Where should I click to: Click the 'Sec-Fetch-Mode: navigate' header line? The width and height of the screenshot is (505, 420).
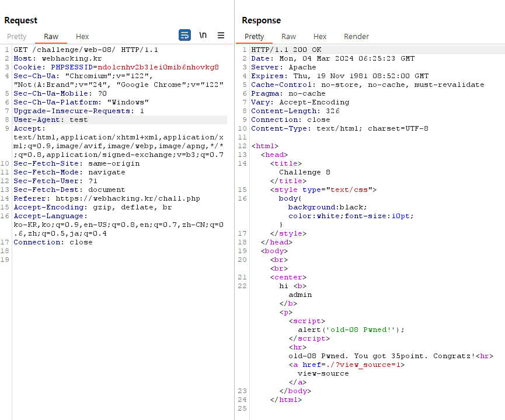coord(69,172)
